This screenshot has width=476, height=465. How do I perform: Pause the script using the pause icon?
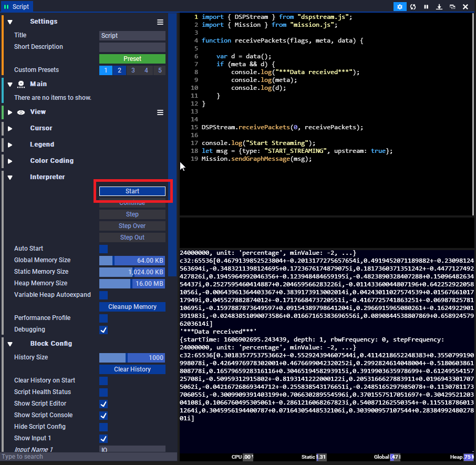tap(426, 7)
